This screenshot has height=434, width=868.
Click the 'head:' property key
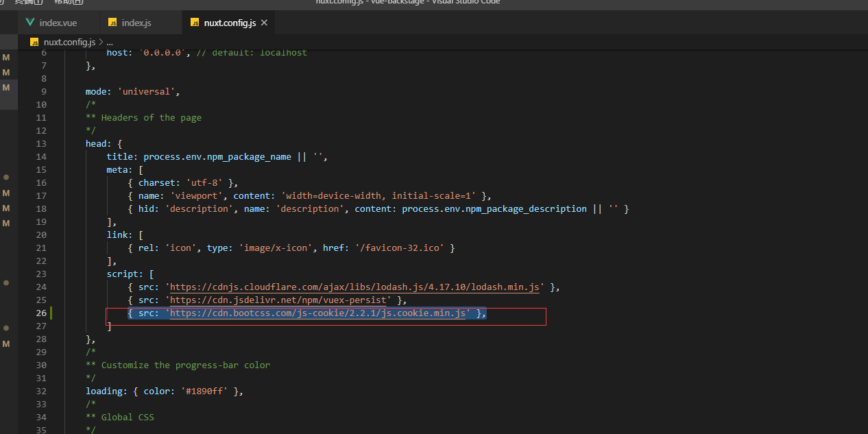(99, 144)
